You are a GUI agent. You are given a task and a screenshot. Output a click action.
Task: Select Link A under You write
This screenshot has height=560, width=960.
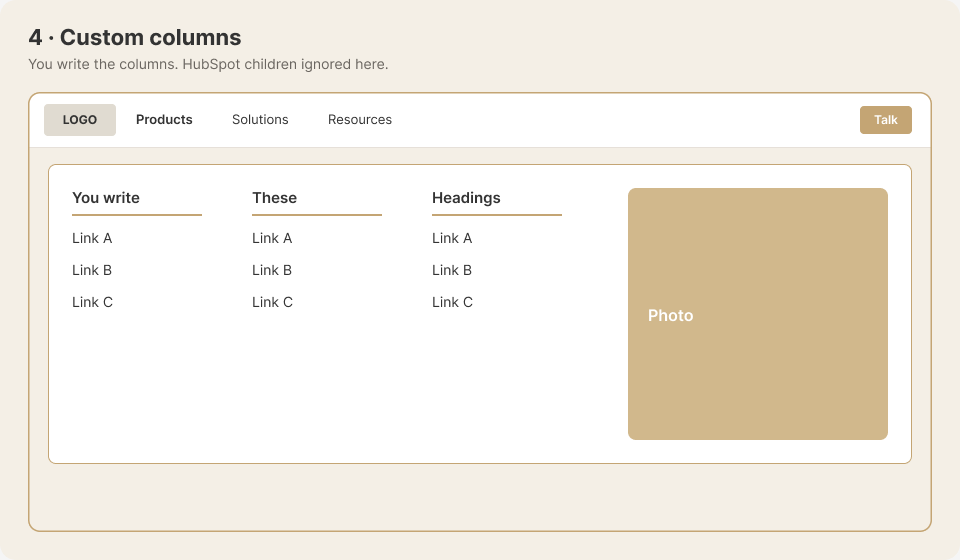pos(92,238)
